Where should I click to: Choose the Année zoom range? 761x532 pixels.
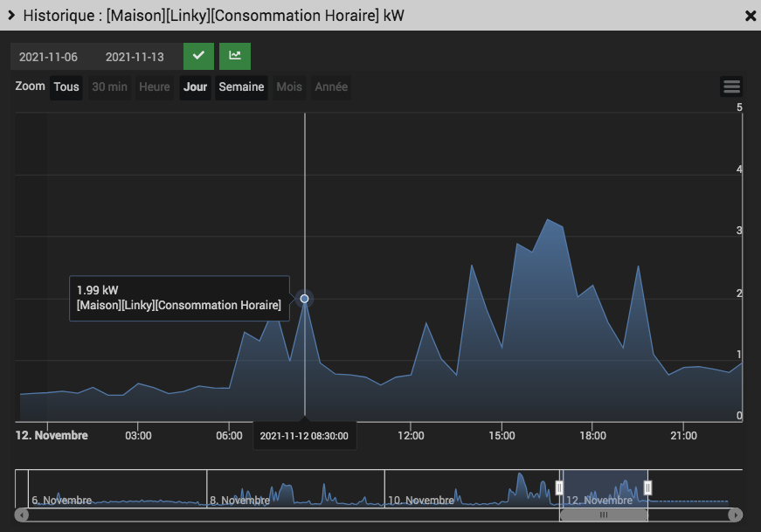(x=331, y=87)
